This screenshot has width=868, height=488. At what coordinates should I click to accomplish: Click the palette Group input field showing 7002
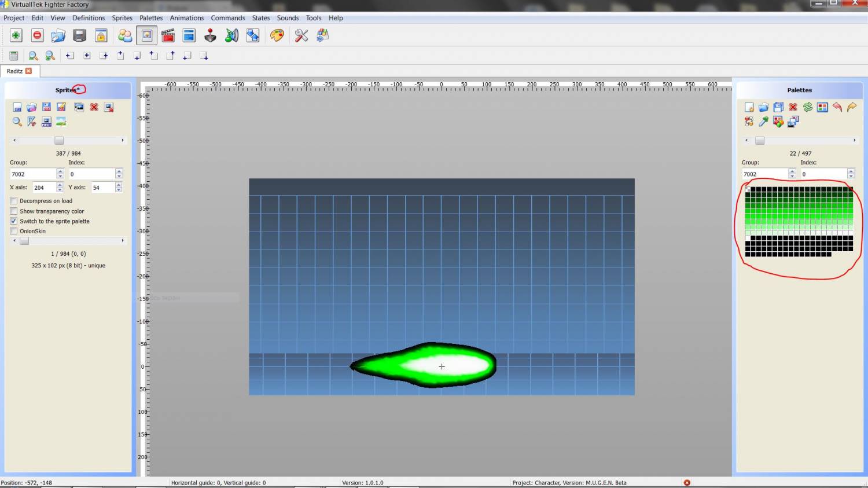[x=765, y=174]
